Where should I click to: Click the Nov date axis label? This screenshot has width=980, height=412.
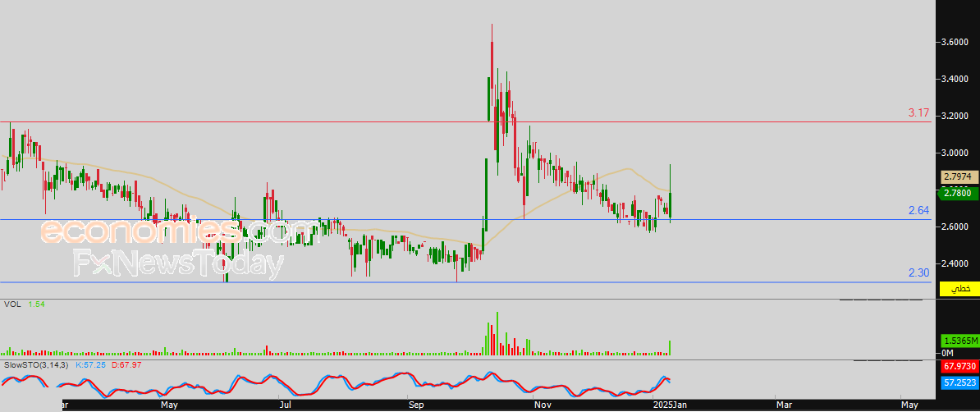(543, 405)
